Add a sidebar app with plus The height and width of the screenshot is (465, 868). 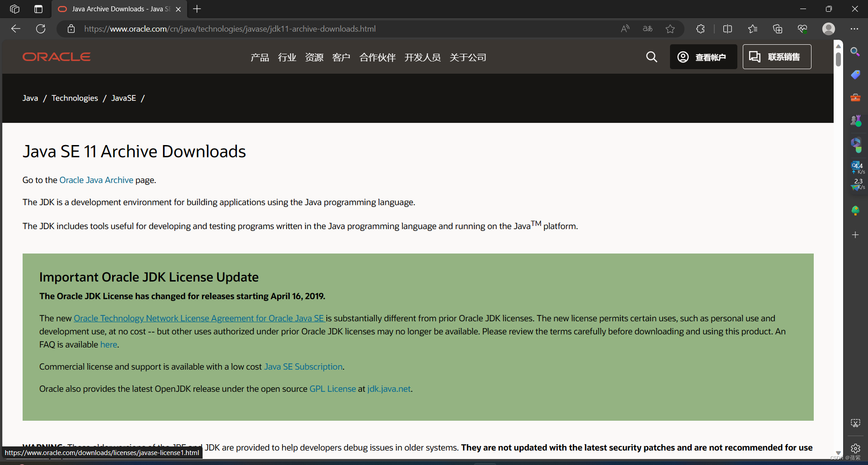[x=855, y=235]
